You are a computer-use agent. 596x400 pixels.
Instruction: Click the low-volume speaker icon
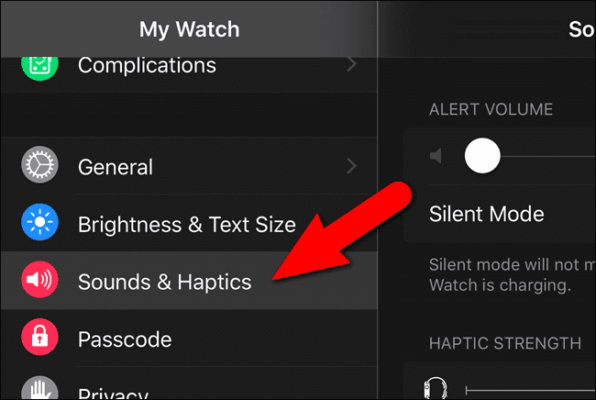436,156
